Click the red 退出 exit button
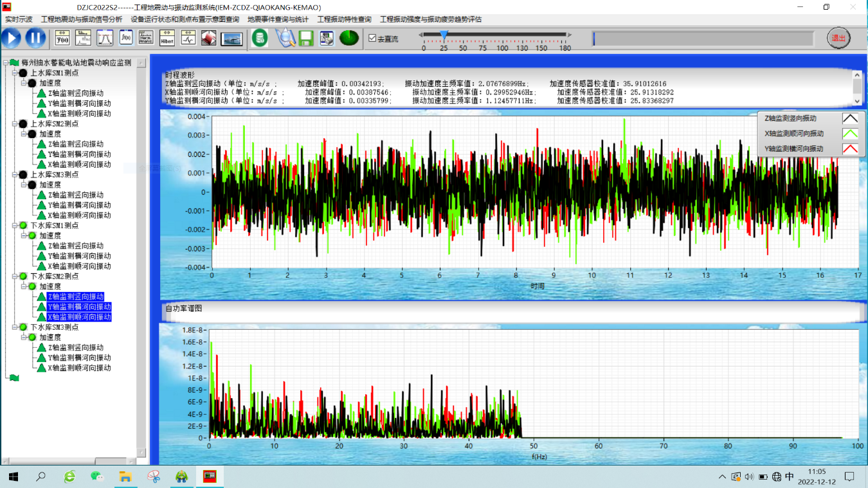This screenshot has width=868, height=488. click(838, 38)
